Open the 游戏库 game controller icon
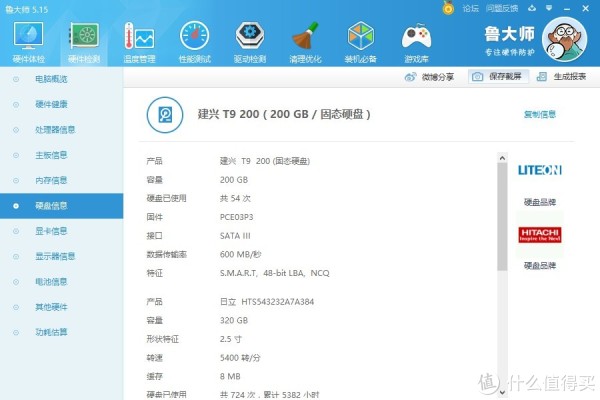600x400 pixels. coord(416,36)
